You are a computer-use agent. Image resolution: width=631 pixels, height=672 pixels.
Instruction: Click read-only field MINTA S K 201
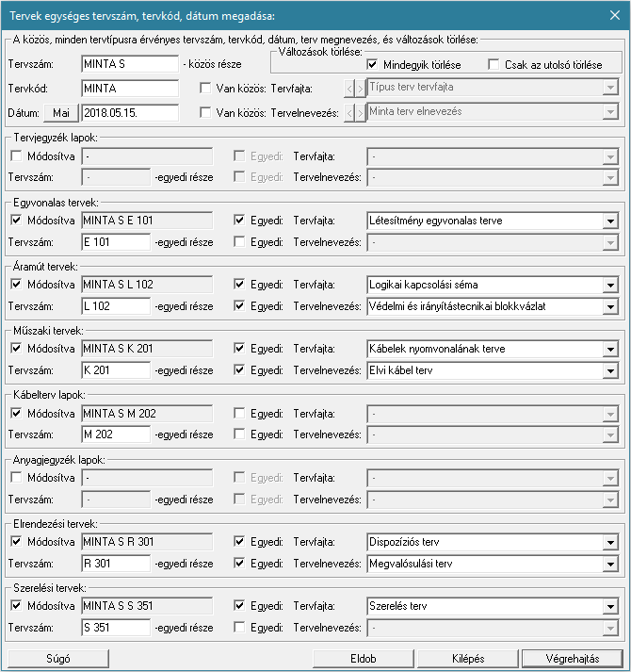[x=147, y=349]
